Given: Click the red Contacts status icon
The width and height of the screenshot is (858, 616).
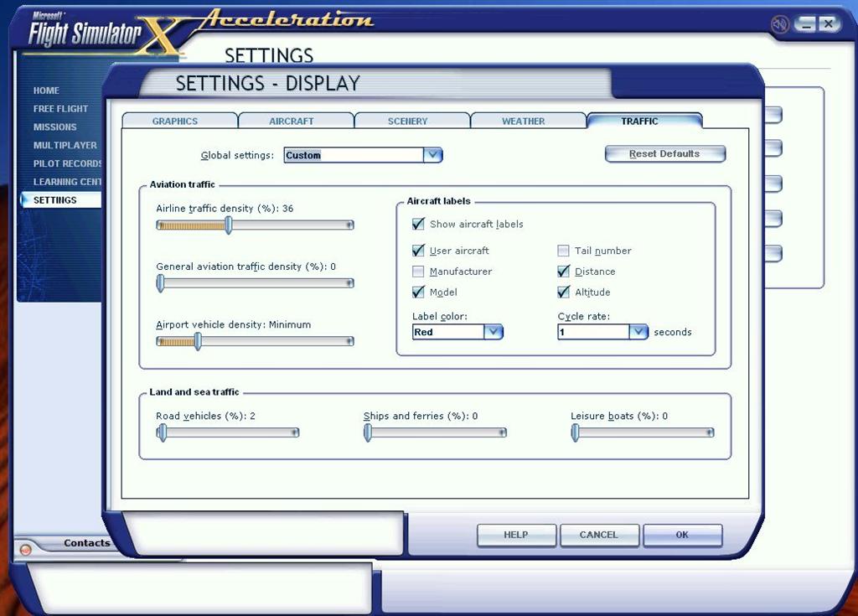Looking at the screenshot, I should [x=25, y=550].
